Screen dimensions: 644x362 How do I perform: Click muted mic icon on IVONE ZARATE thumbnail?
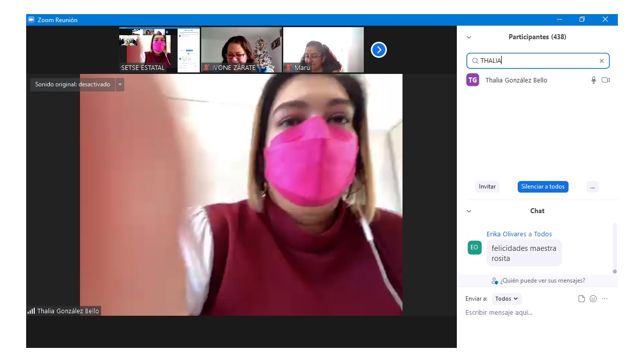coord(206,67)
